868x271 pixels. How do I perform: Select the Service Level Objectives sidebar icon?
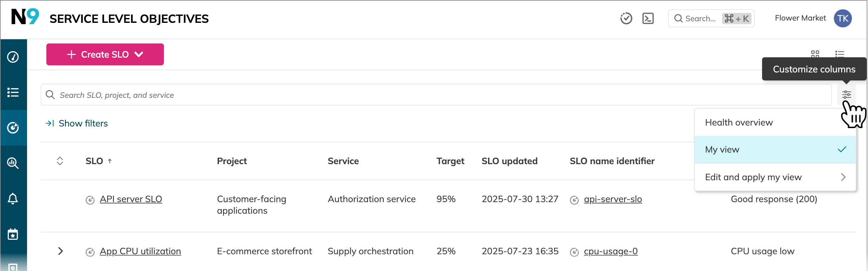(x=13, y=127)
